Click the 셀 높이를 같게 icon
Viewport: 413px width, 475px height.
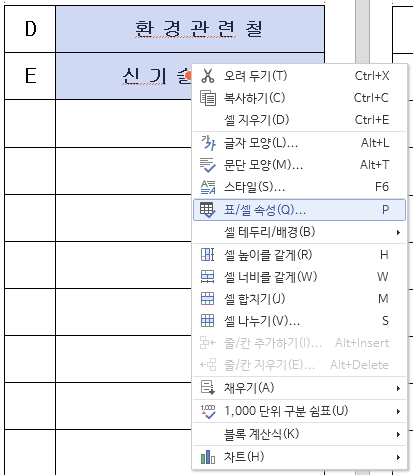207,255
